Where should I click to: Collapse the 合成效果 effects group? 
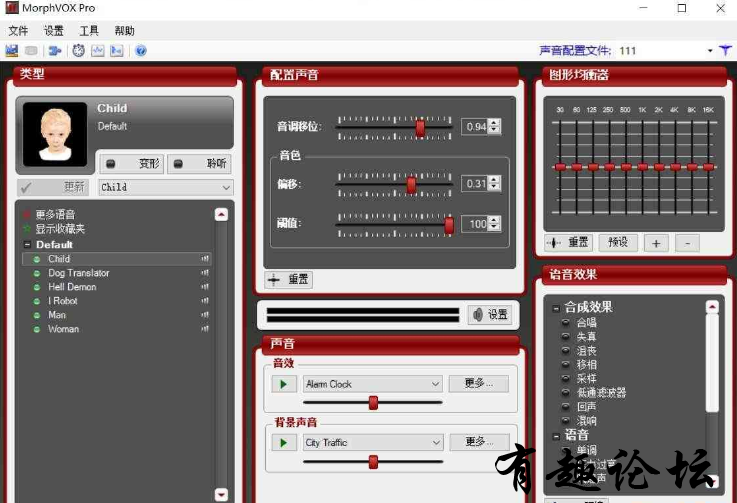556,308
